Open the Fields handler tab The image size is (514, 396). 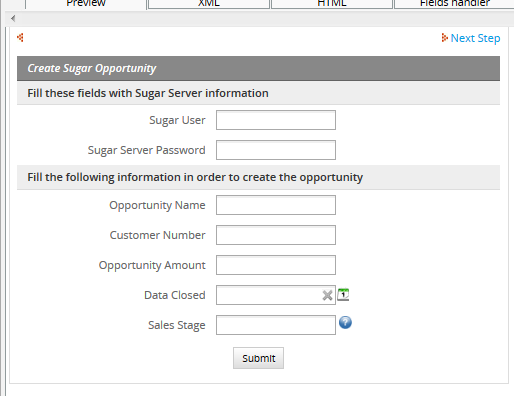pyautogui.click(x=454, y=4)
